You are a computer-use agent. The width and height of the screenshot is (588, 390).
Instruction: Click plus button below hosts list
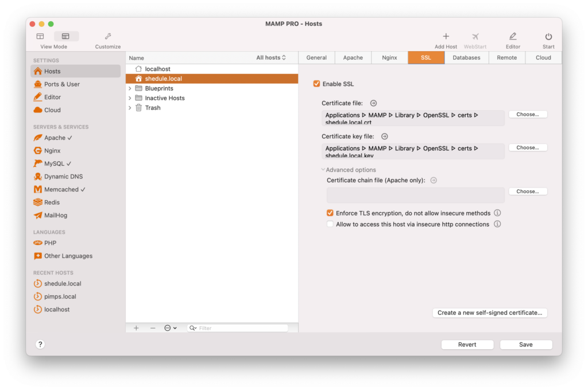136,328
